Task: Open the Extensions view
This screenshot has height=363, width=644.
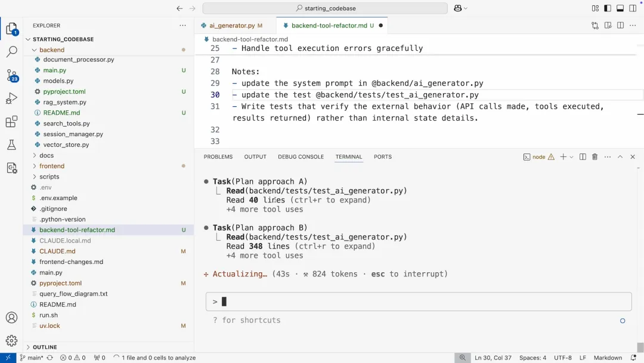Action: 11,122
